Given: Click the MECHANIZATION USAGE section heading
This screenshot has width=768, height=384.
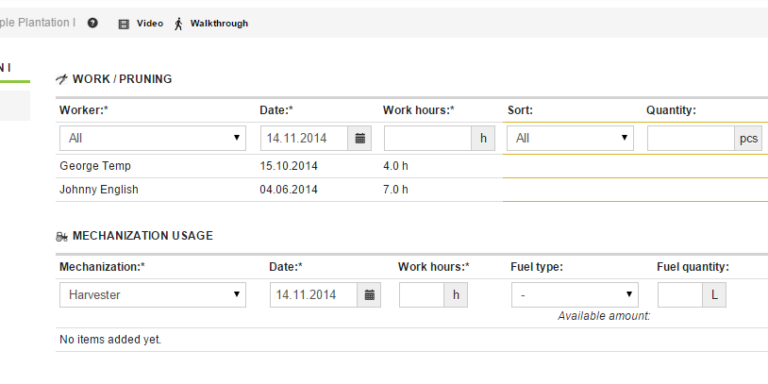Looking at the screenshot, I should 143,236.
